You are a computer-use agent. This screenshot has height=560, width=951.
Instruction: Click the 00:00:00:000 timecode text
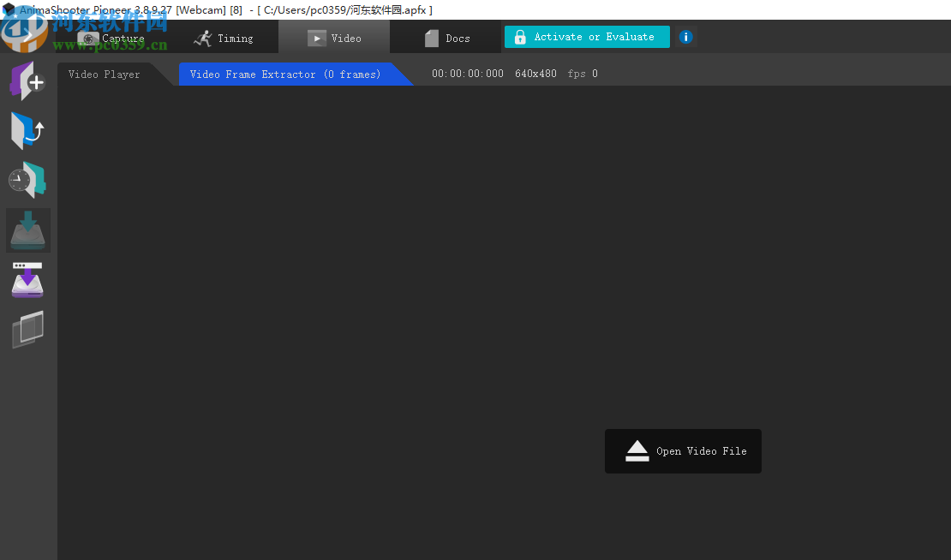click(468, 74)
